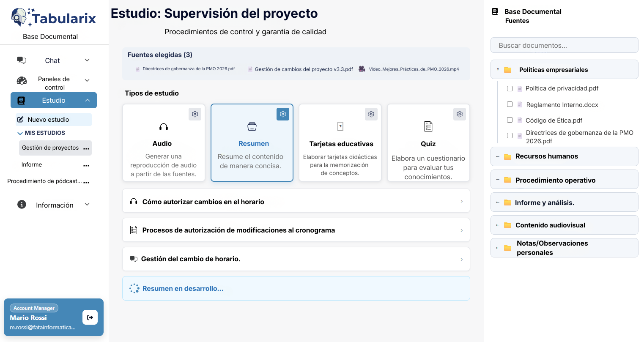Tick the Reglamento Interno.docx checkbox
644x342 pixels.
510,104
